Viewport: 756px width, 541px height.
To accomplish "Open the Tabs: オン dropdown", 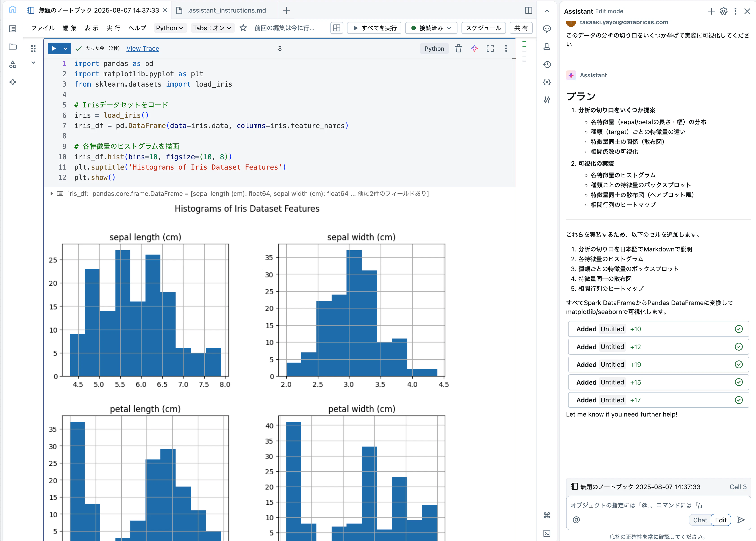I will pyautogui.click(x=212, y=28).
